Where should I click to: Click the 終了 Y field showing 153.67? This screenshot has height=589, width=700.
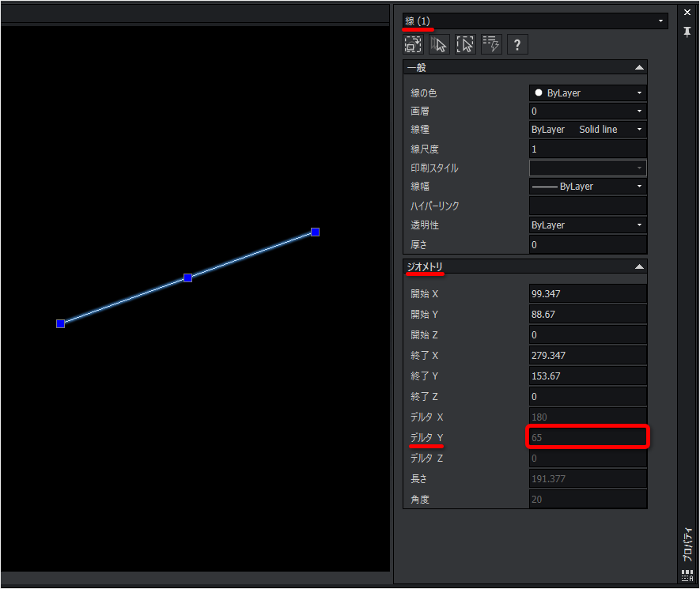click(588, 376)
